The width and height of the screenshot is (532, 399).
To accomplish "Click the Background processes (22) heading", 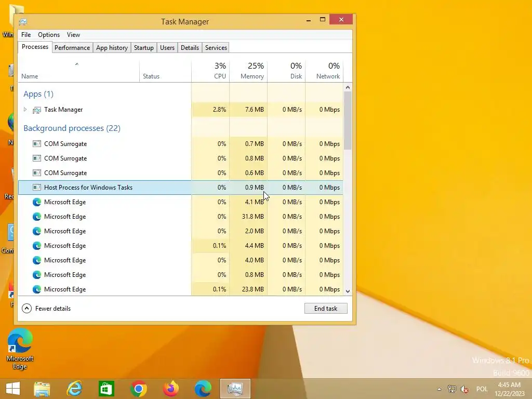I will (72, 128).
